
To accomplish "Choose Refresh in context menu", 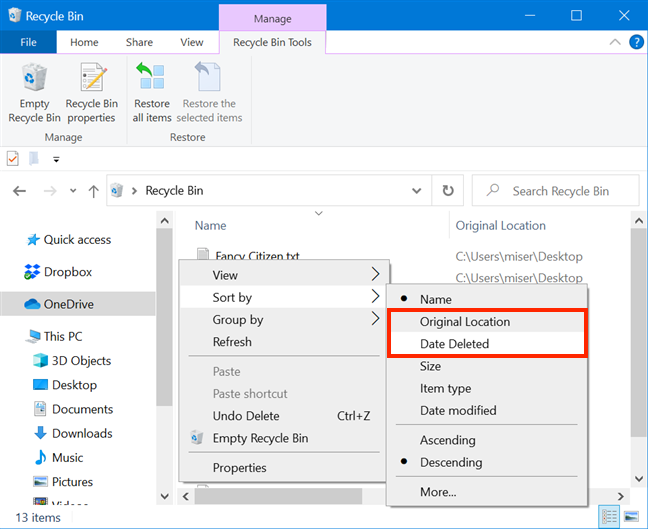I will tap(284, 342).
